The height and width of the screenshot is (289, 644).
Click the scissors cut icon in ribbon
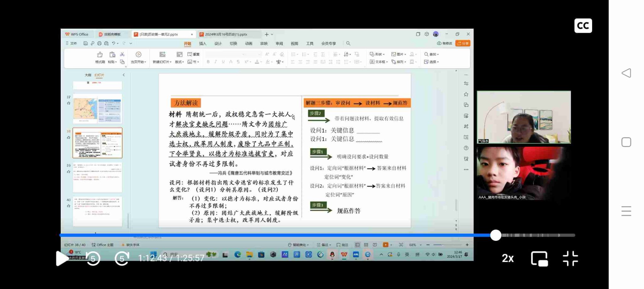pyautogui.click(x=122, y=54)
